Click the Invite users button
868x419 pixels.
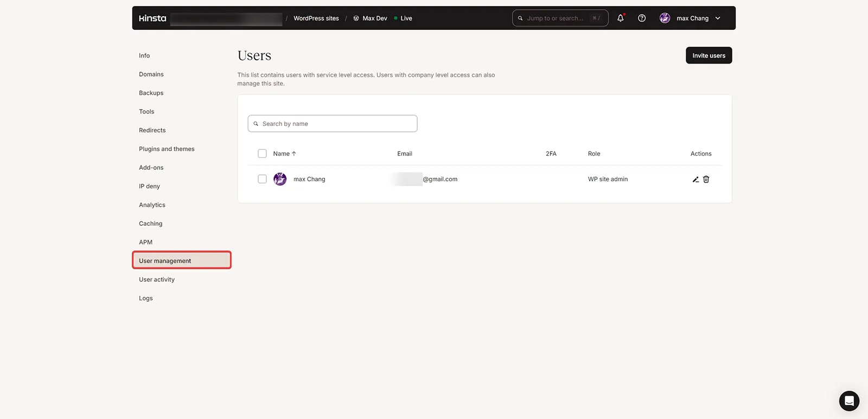(709, 55)
